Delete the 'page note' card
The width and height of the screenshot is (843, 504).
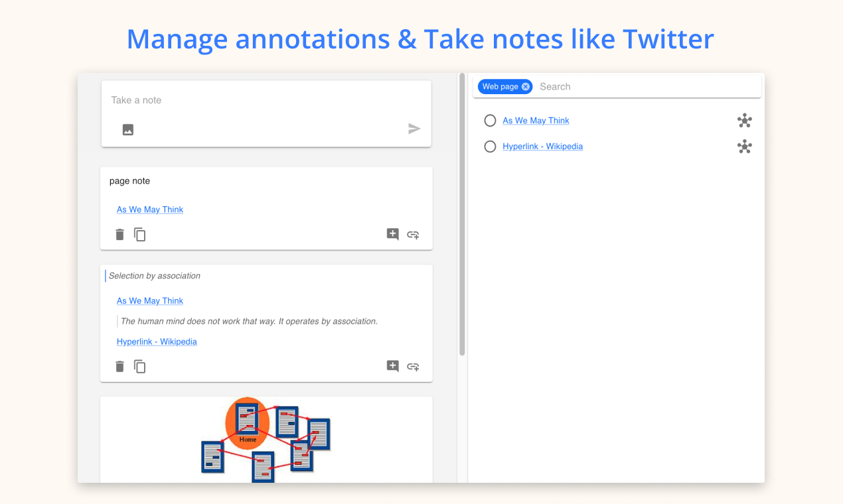[119, 234]
